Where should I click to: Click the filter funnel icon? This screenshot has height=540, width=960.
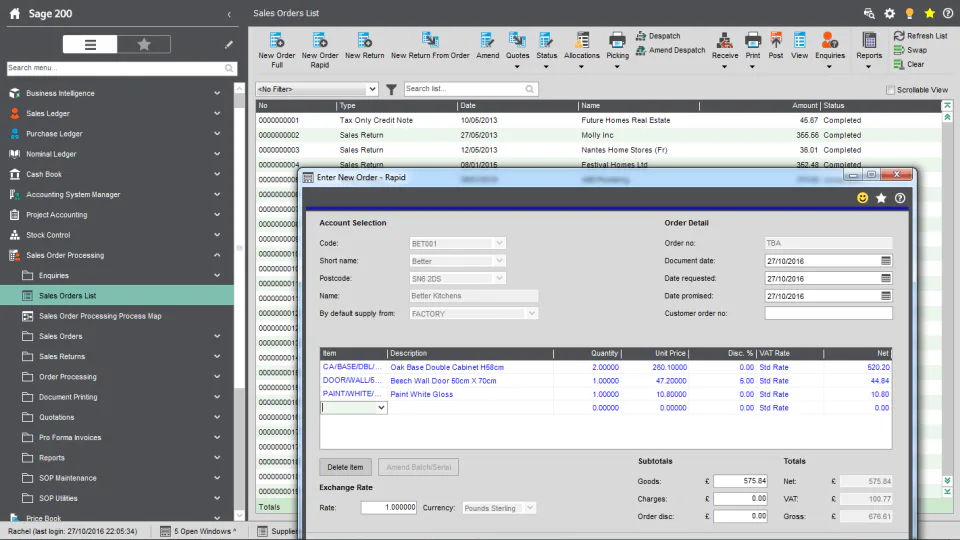click(x=391, y=89)
